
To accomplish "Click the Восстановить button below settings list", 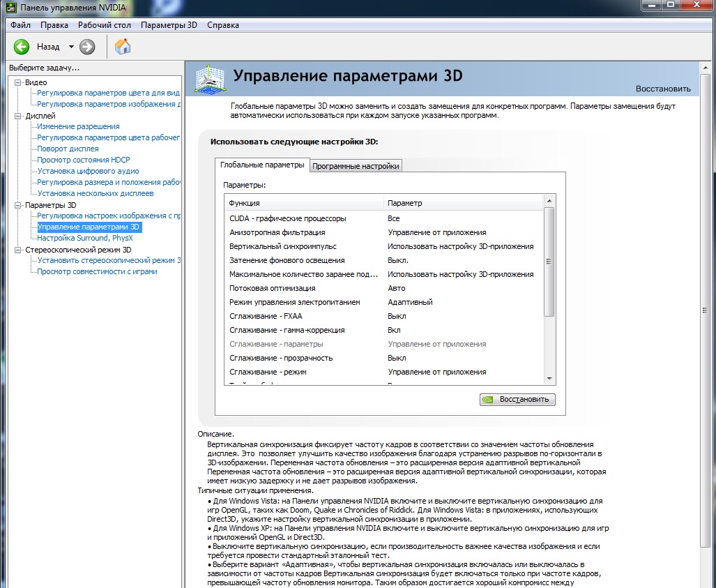I will pyautogui.click(x=517, y=399).
